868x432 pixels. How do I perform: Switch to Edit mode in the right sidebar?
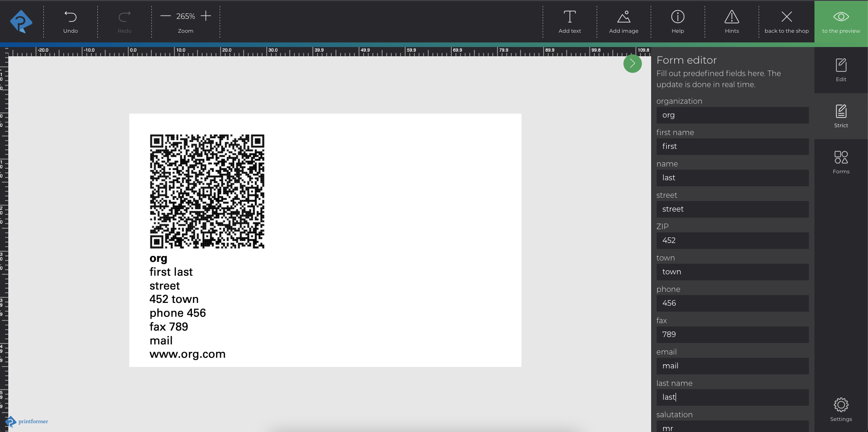click(841, 68)
